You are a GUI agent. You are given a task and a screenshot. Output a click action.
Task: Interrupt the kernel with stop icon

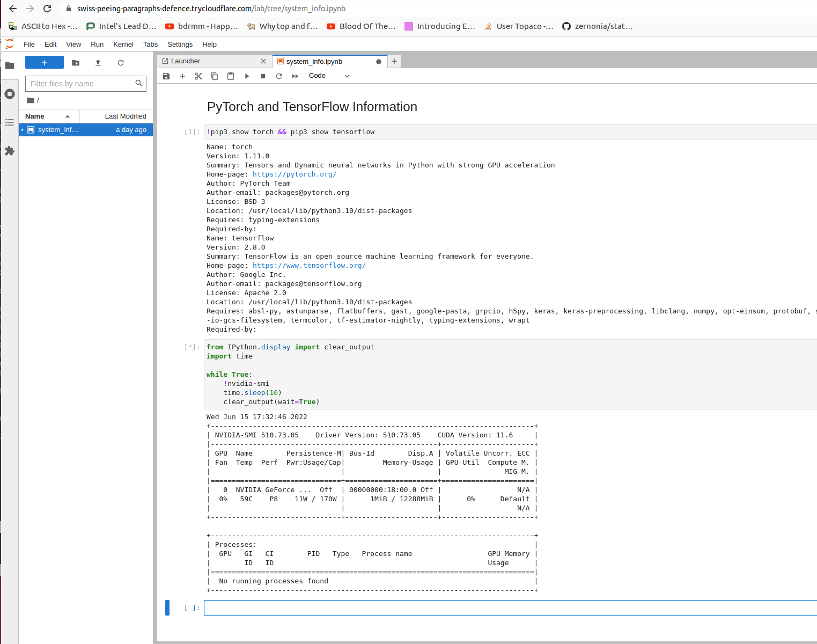(x=263, y=76)
